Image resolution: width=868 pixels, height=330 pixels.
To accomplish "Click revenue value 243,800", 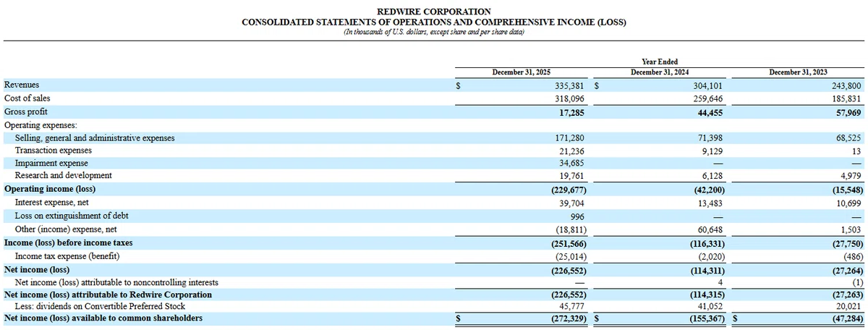I will point(846,85).
